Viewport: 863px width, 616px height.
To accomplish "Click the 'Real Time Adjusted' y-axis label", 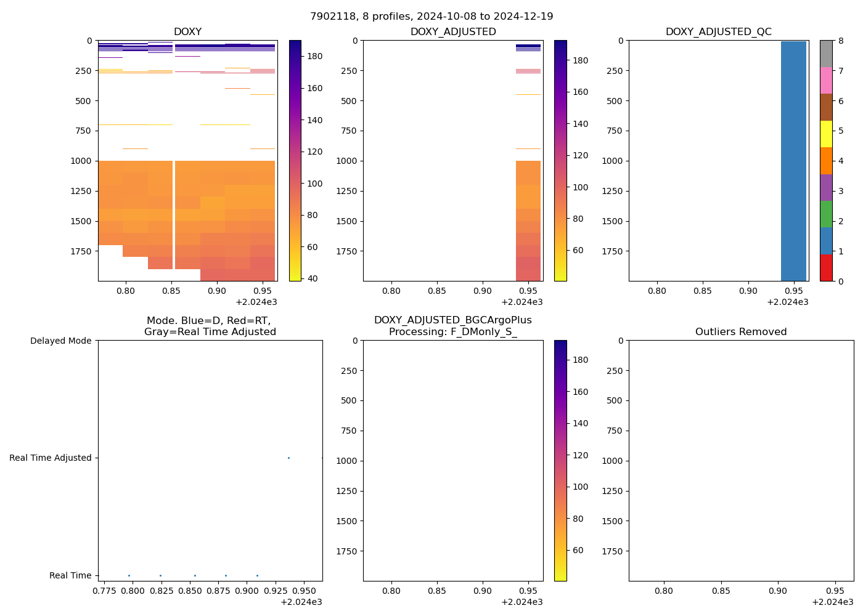I will click(51, 458).
